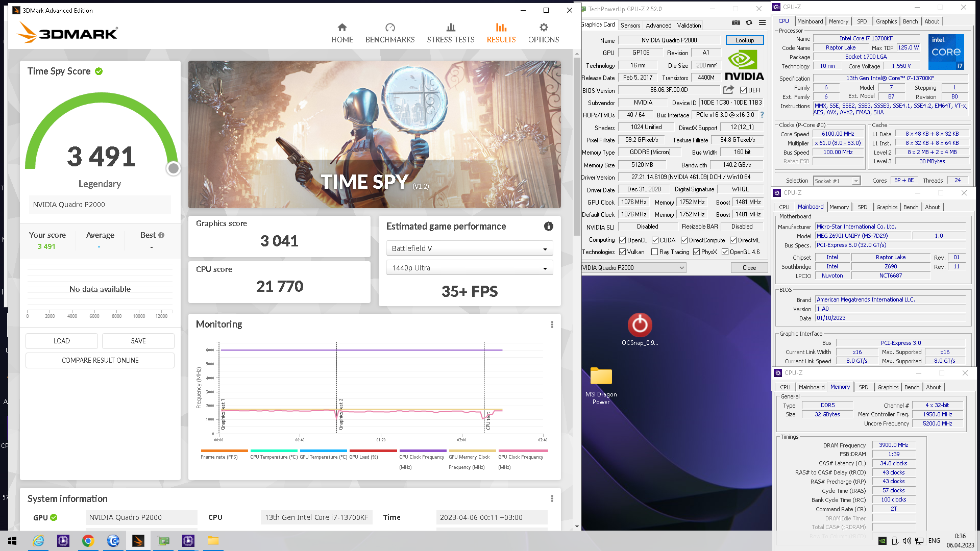Toggle PhysX checkbox in GPU-Z

click(x=696, y=252)
